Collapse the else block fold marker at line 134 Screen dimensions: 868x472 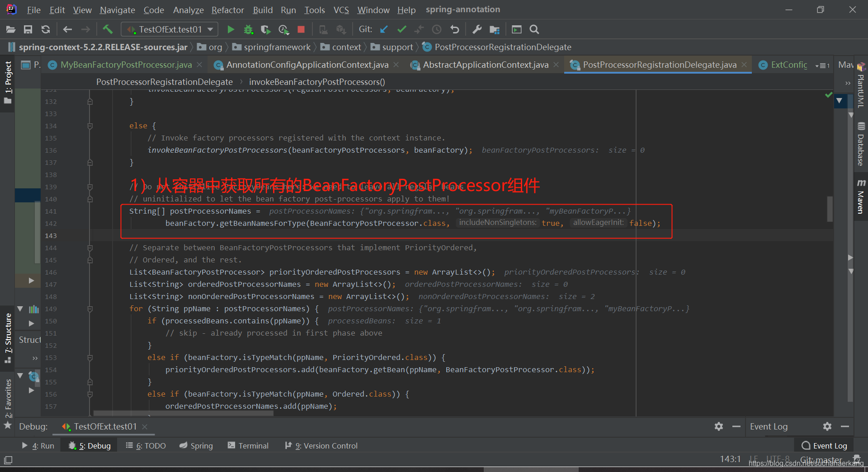pos(90,126)
